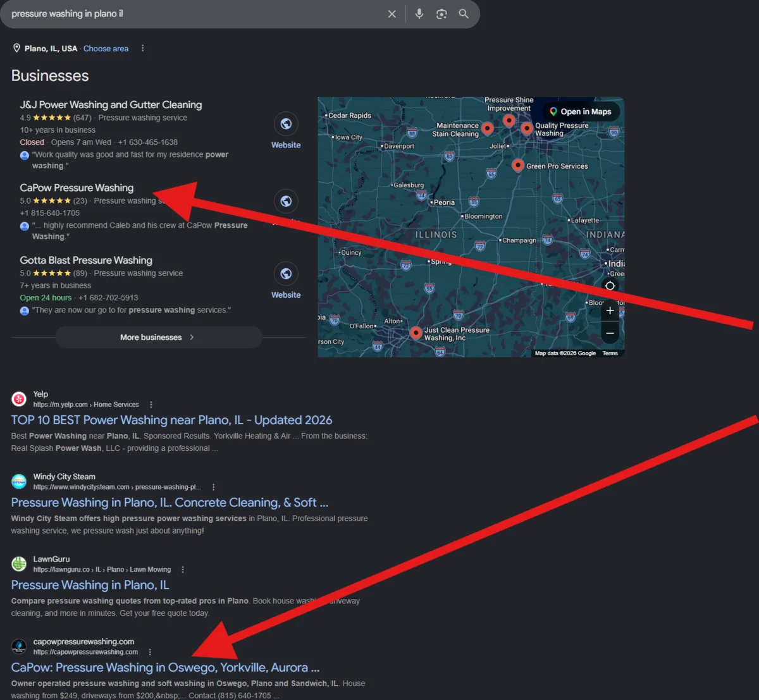
Task: Open Google Lens image search icon
Action: tap(441, 14)
